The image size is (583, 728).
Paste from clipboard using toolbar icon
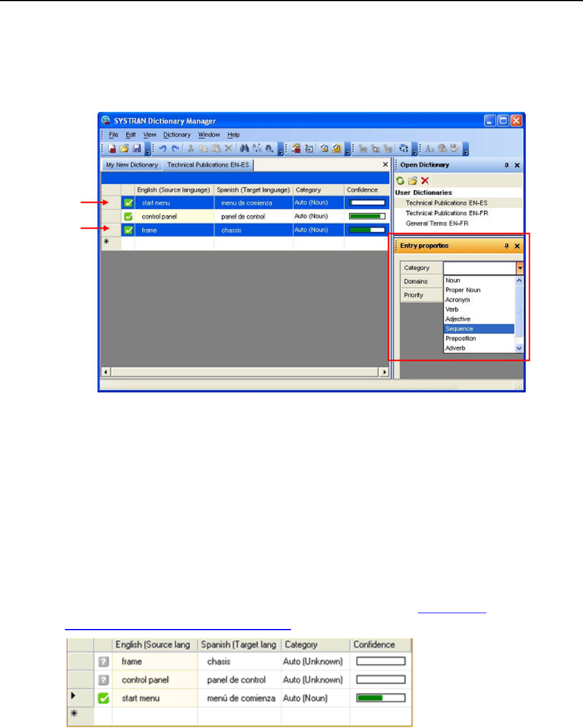point(216,149)
